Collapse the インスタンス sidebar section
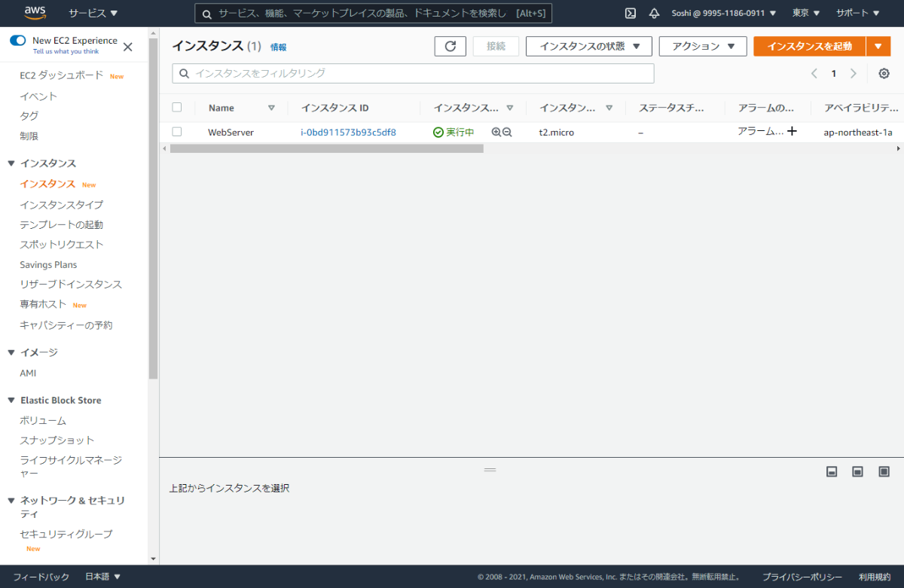The image size is (904, 588). [x=11, y=163]
